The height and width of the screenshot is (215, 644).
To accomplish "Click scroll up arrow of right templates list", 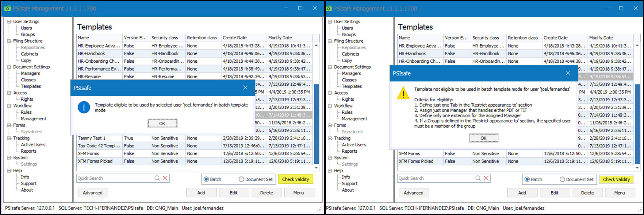I will coord(637,45).
